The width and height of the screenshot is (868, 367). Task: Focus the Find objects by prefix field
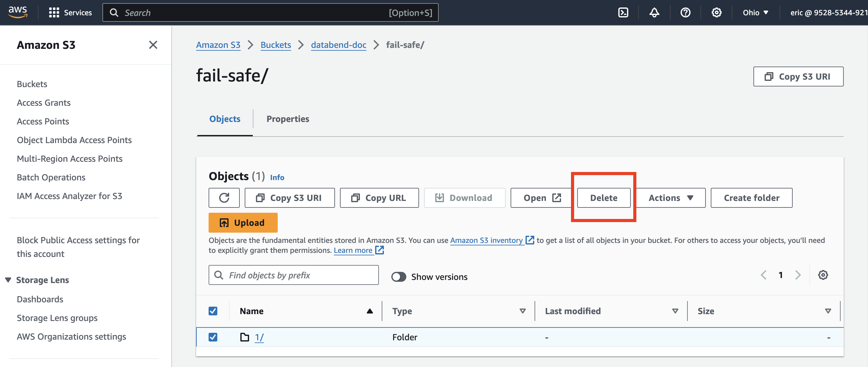(x=294, y=275)
